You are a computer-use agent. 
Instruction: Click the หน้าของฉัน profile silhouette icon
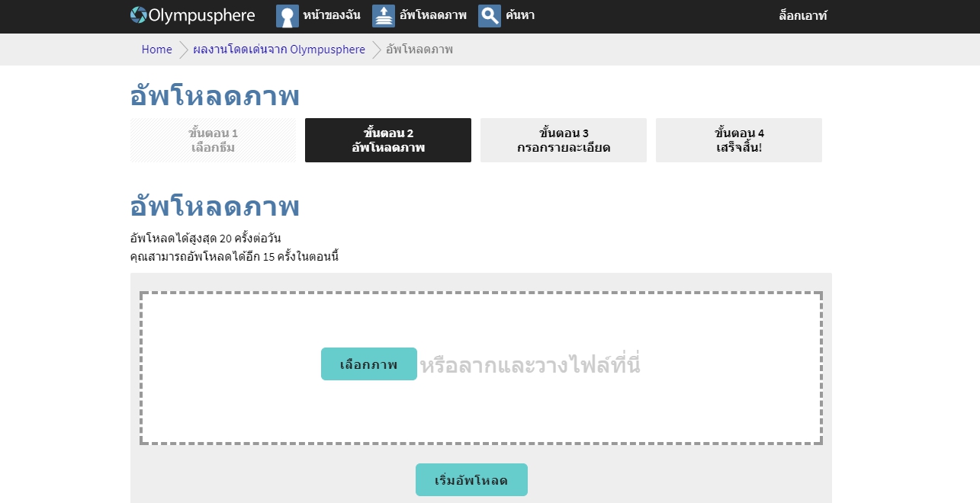click(288, 16)
